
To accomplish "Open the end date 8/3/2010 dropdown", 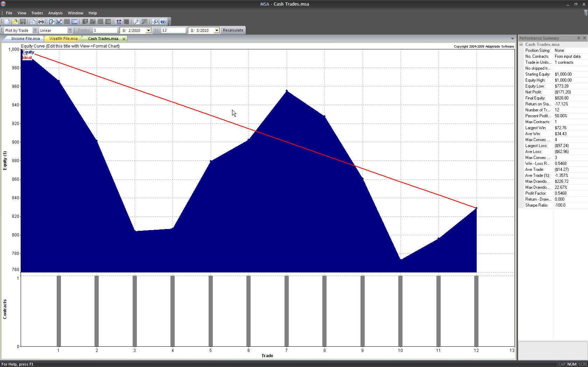I will pyautogui.click(x=217, y=30).
